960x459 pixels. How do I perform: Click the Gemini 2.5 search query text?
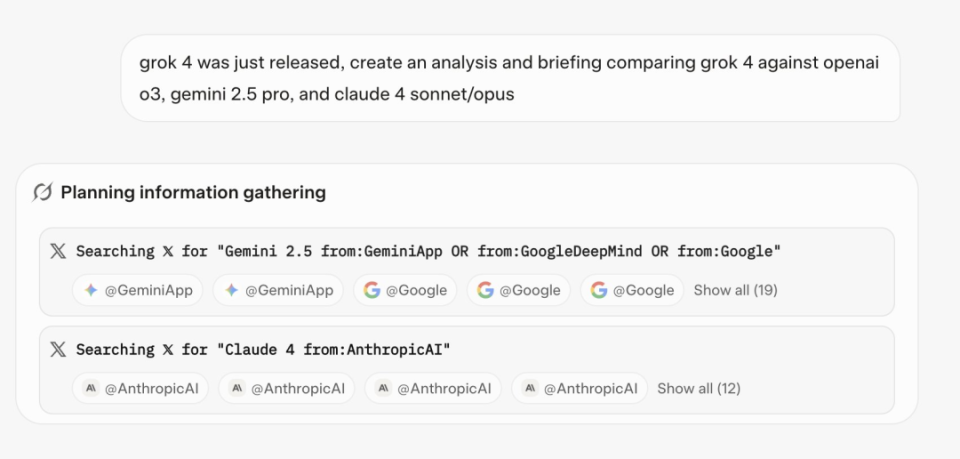tap(429, 252)
